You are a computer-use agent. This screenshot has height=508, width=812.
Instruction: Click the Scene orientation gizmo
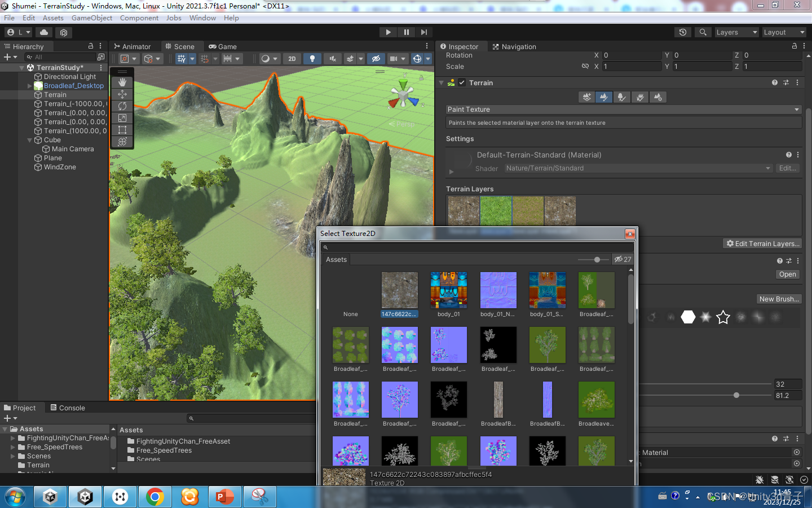tap(404, 96)
